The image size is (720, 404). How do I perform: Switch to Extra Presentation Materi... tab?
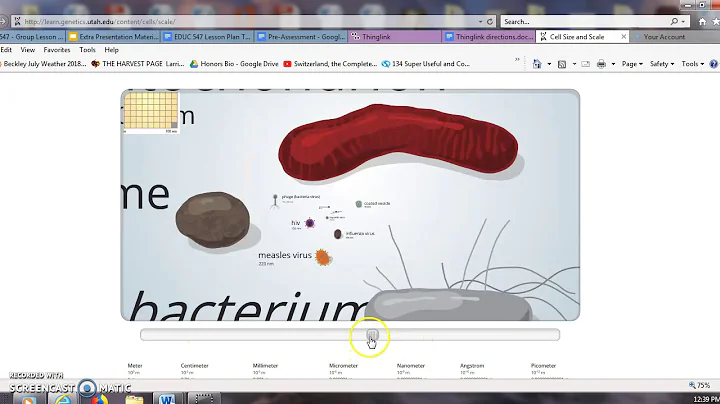[113, 37]
